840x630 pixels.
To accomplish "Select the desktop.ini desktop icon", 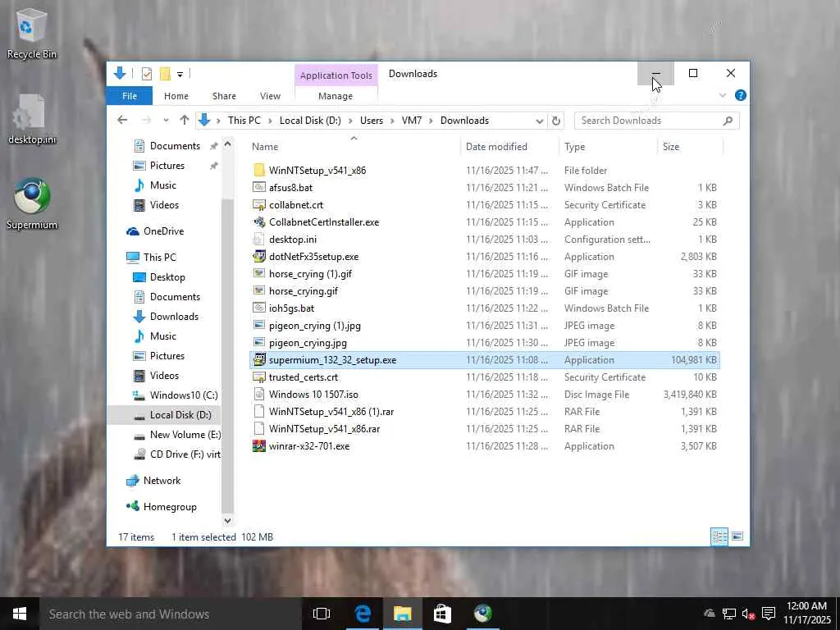I will coord(32,120).
